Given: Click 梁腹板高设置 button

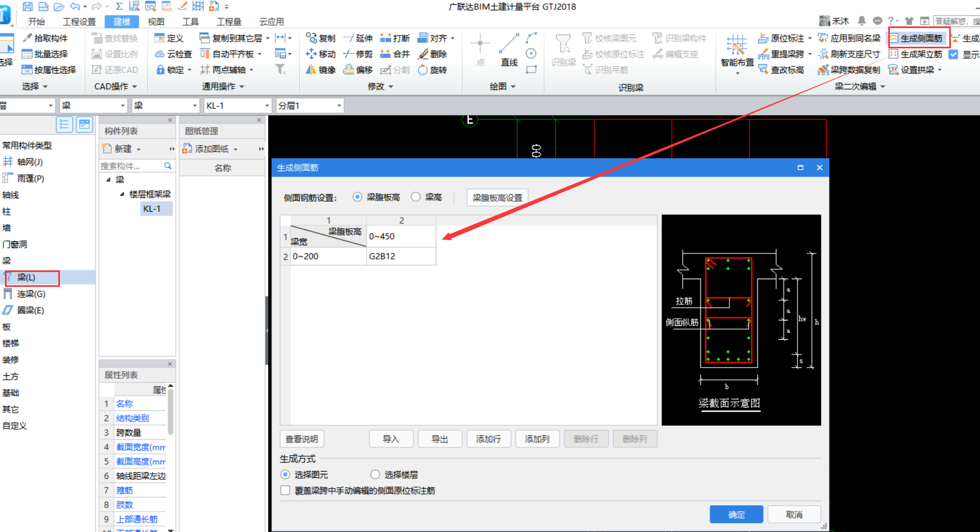Looking at the screenshot, I should [x=497, y=197].
